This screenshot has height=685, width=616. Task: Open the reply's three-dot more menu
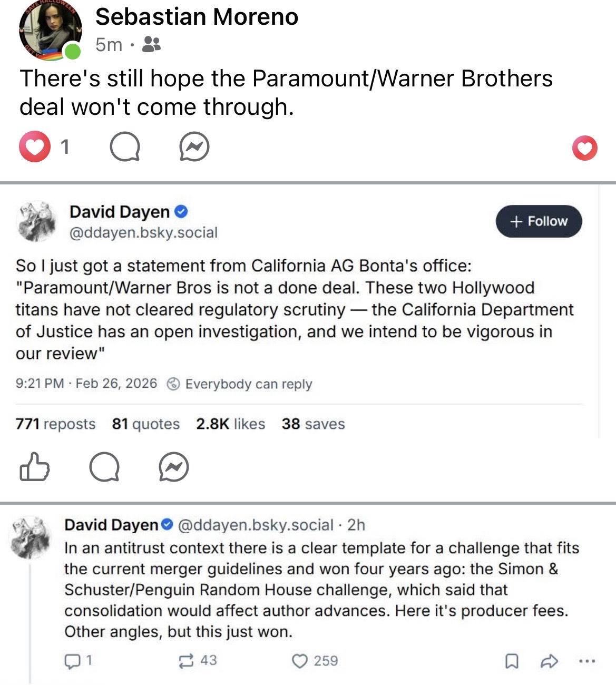pos(588,661)
